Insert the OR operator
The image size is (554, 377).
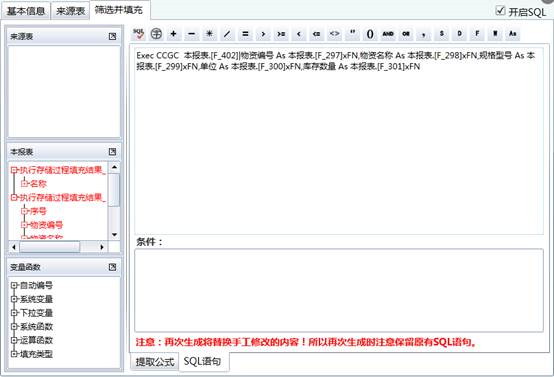(x=406, y=34)
